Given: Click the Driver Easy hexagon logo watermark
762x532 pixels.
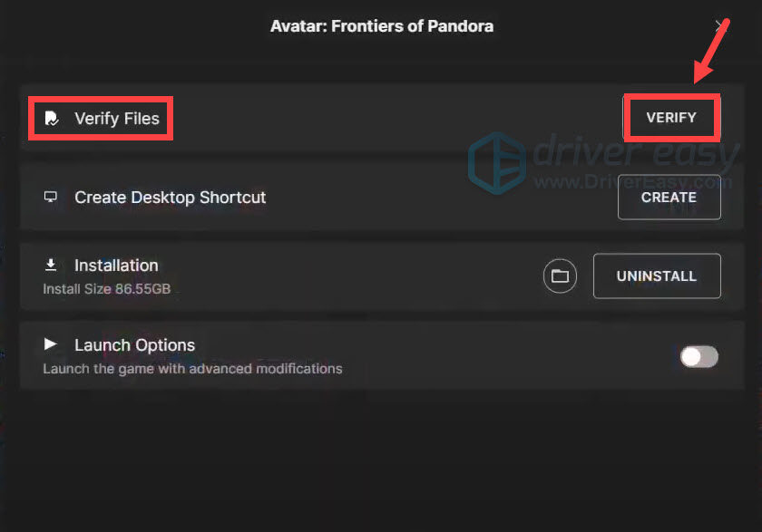Looking at the screenshot, I should [497, 163].
